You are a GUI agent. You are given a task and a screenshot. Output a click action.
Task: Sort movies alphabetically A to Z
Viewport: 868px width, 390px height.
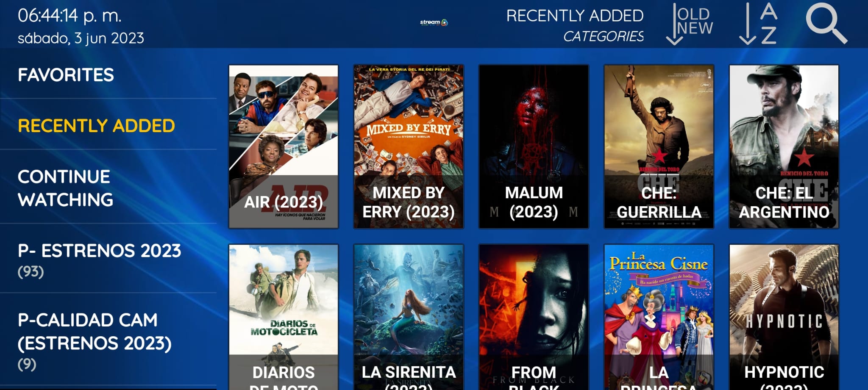(759, 24)
